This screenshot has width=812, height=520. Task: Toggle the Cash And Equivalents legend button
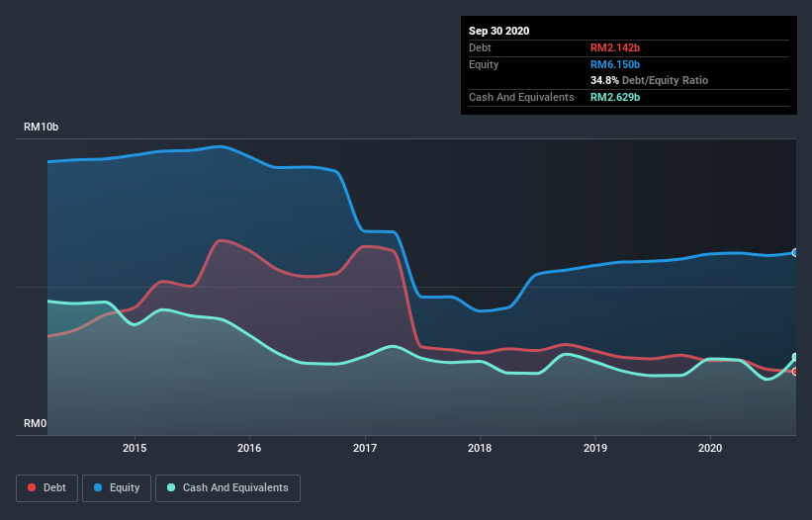coord(227,488)
